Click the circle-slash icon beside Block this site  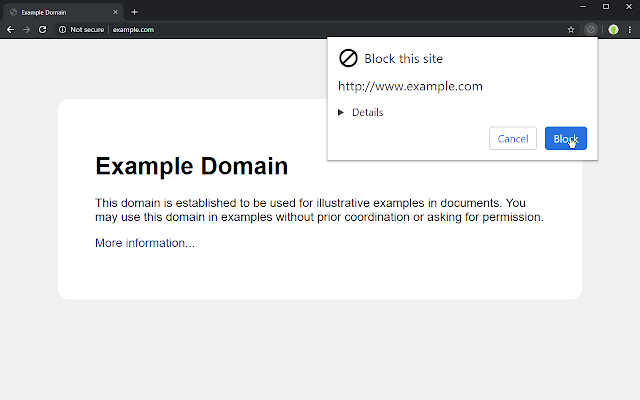tap(348, 58)
